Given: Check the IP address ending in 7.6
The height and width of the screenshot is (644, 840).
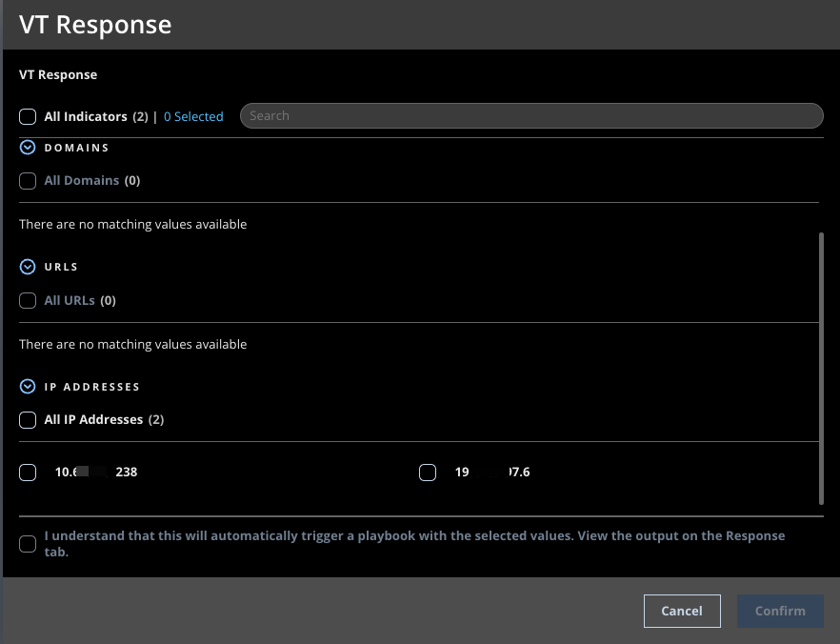Looking at the screenshot, I should 427,472.
